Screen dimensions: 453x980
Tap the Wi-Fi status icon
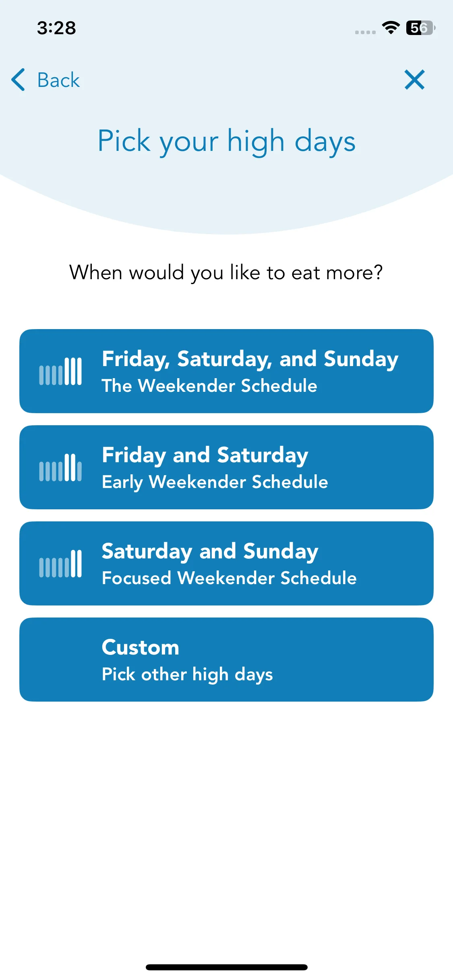(390, 28)
